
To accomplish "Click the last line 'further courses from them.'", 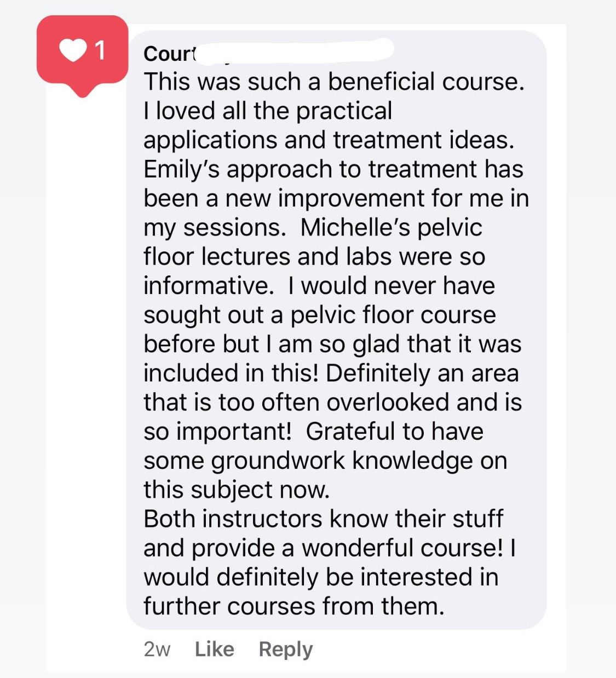I will pos(294,606).
